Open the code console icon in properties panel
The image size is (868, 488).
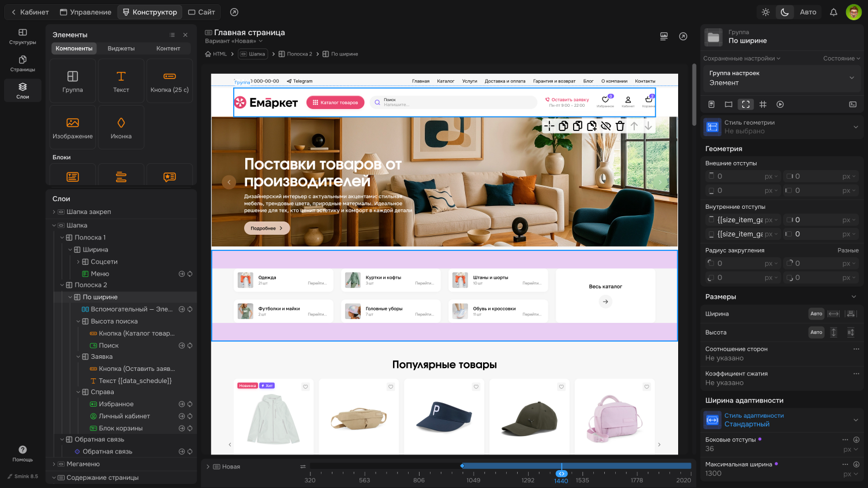[852, 104]
